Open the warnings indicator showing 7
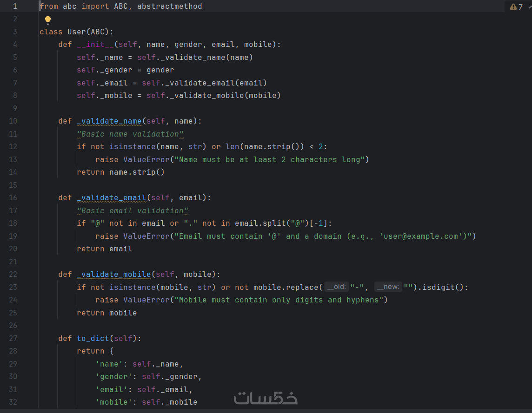532x413 pixels. [x=516, y=7]
